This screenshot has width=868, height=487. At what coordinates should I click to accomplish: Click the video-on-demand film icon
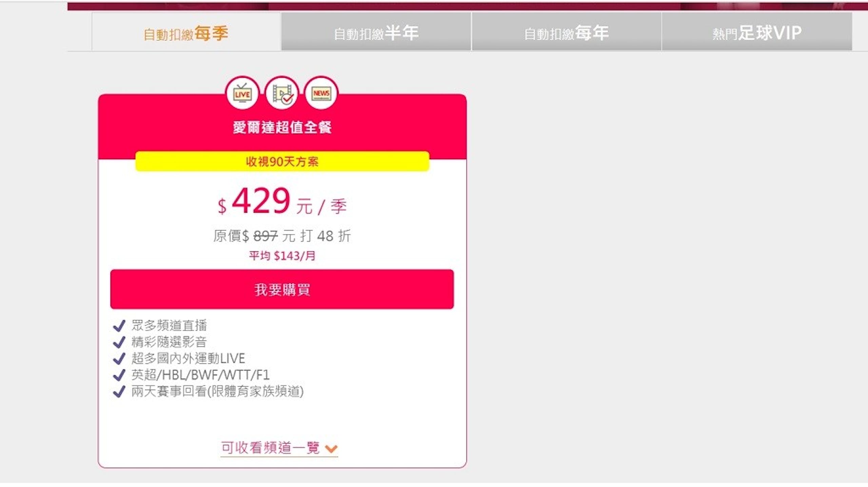282,93
